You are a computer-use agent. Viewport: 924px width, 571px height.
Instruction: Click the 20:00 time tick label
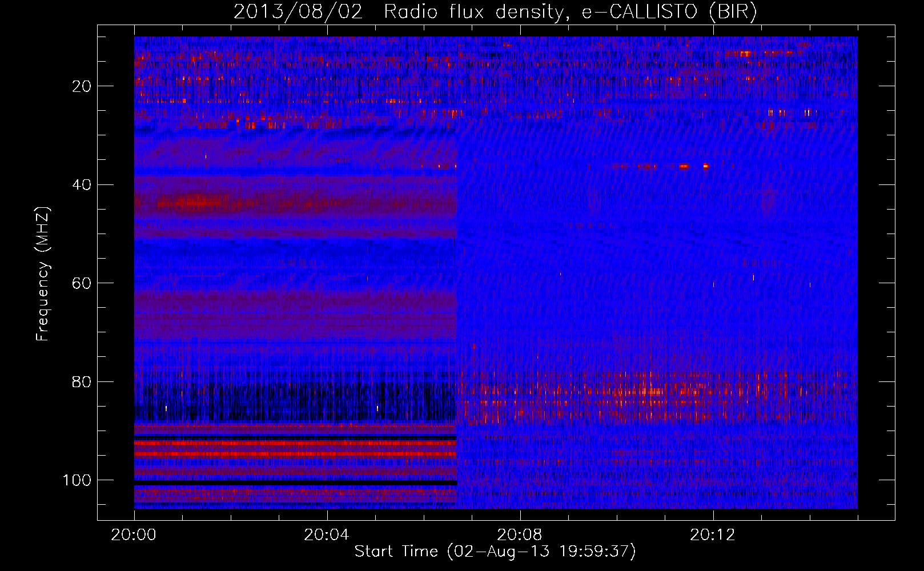point(134,535)
